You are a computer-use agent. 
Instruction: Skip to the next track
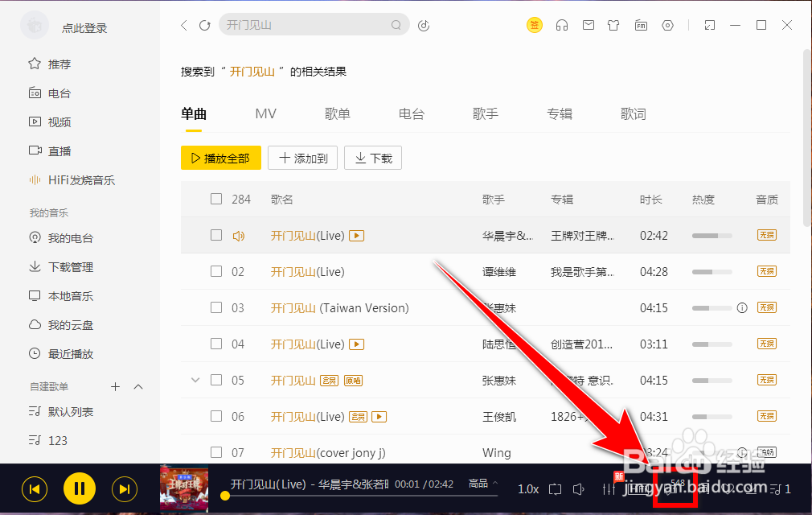coord(125,489)
